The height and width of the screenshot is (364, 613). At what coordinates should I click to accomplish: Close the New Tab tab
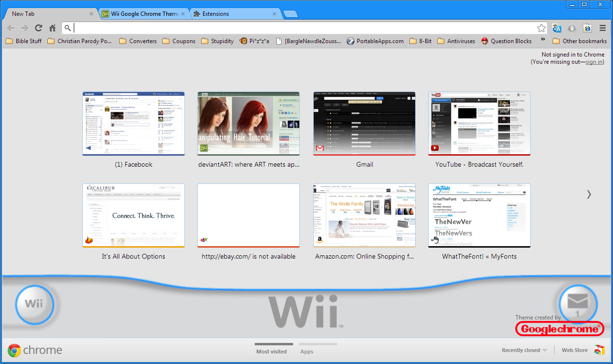[91, 14]
